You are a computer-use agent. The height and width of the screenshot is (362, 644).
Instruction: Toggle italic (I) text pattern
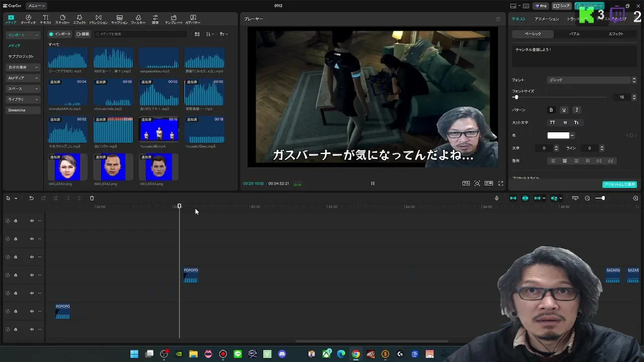(577, 110)
